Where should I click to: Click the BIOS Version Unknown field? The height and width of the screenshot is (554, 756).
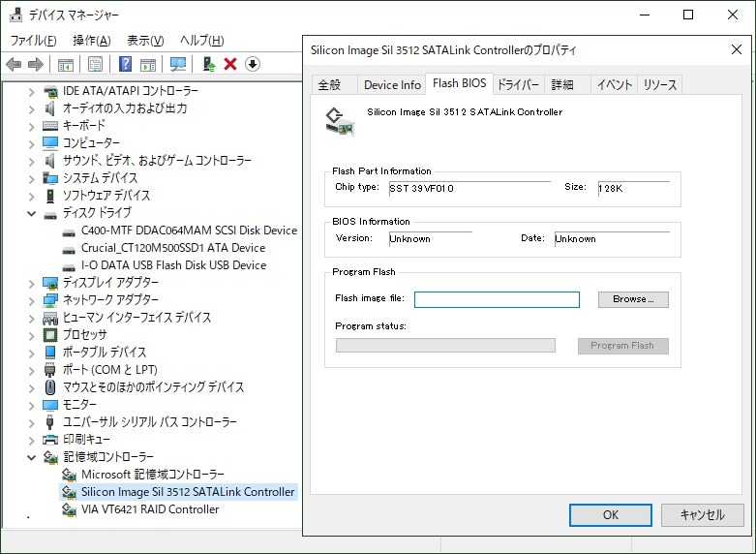(430, 239)
